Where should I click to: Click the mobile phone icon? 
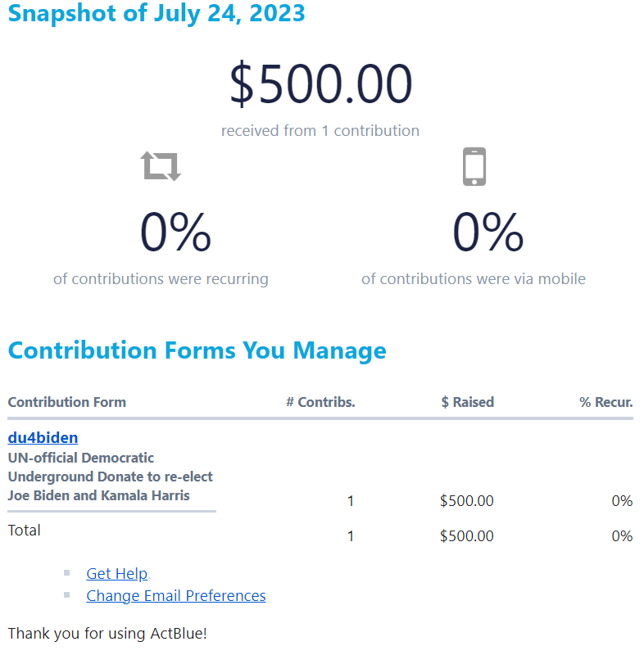pos(474,166)
